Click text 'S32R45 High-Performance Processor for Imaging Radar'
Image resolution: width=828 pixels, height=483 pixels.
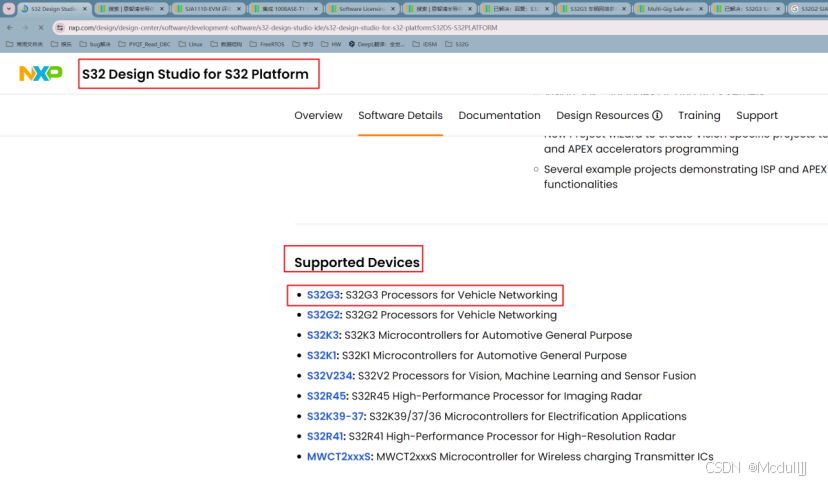(x=497, y=396)
